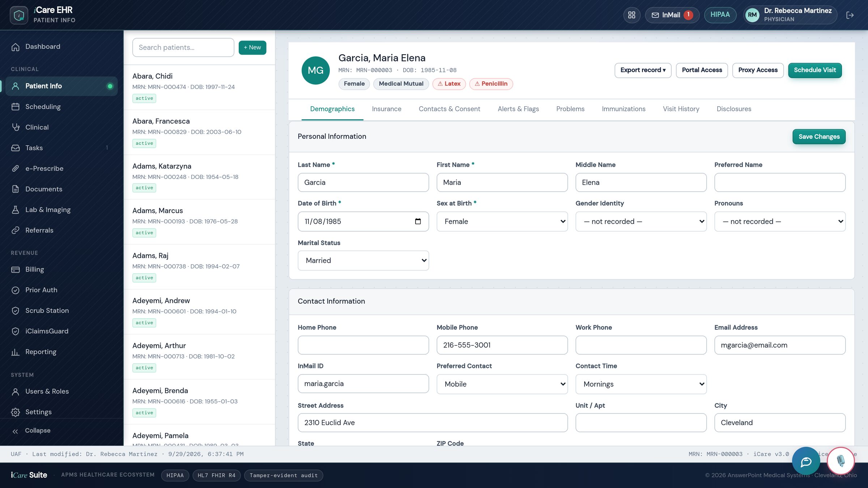Click the + New patient button
Viewport: 868px width, 488px height.
pyautogui.click(x=252, y=47)
